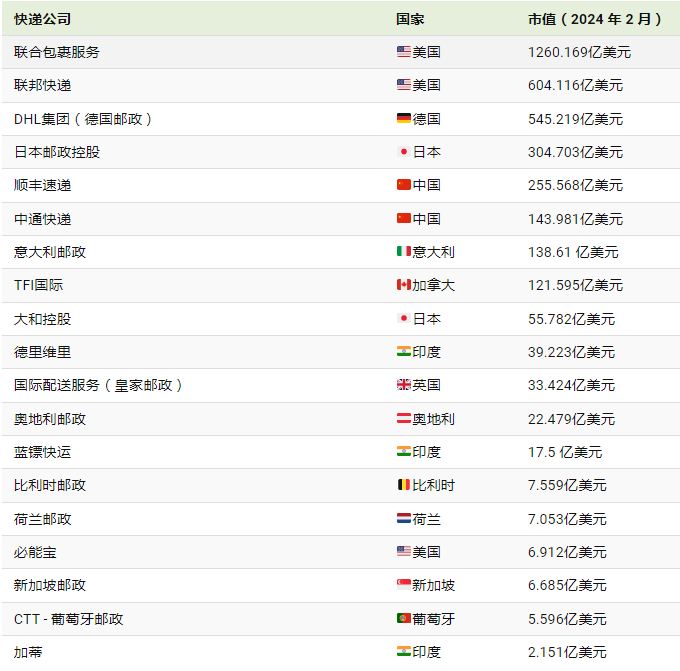Click market value 143.981亿美元
Viewport: 680px width, 671px height.
(575, 219)
